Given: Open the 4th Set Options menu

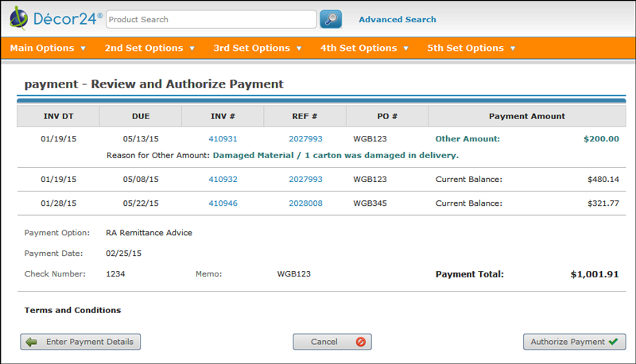Looking at the screenshot, I should (364, 48).
